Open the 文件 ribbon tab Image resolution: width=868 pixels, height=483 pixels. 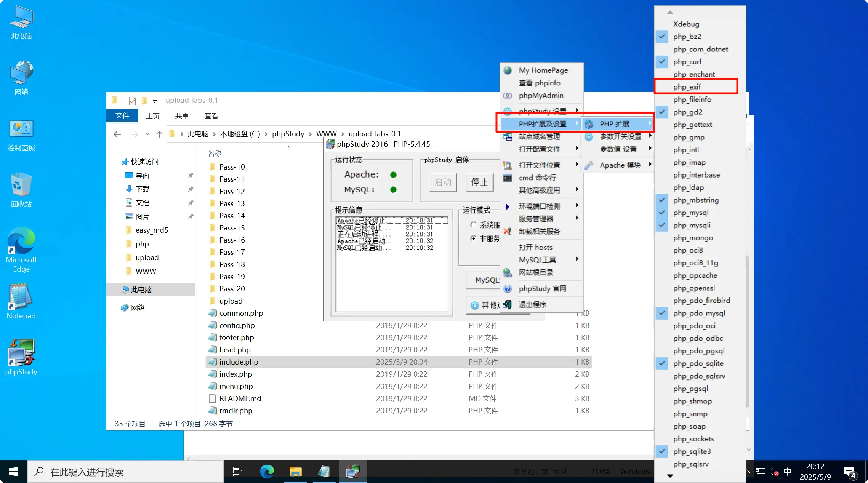(x=122, y=116)
